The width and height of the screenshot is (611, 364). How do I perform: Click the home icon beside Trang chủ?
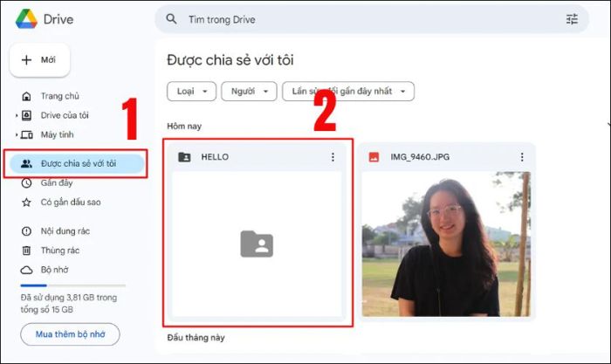[x=26, y=96]
